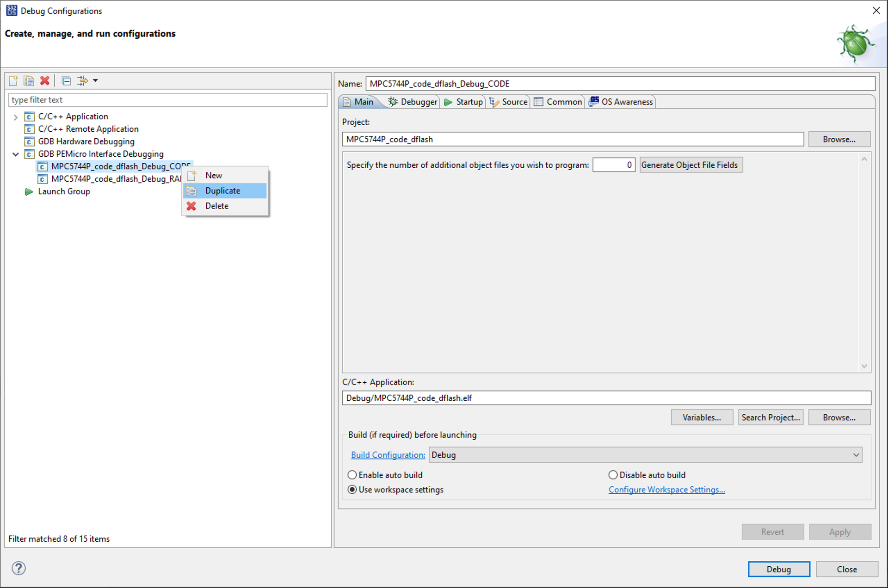Click the New launch configuration toolbar icon
Screen dimensions: 888x588
(x=13, y=81)
